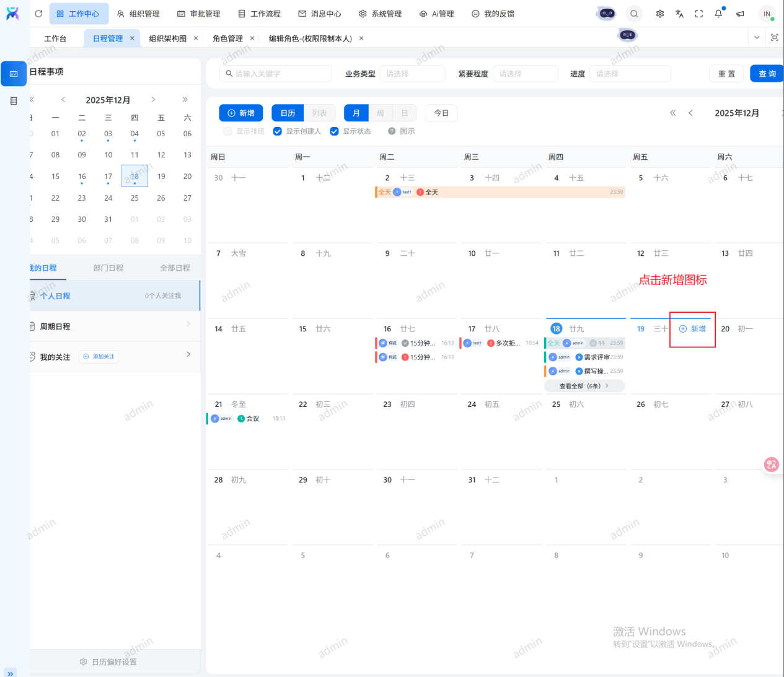Enable the 显示排班 checkbox

(x=227, y=131)
